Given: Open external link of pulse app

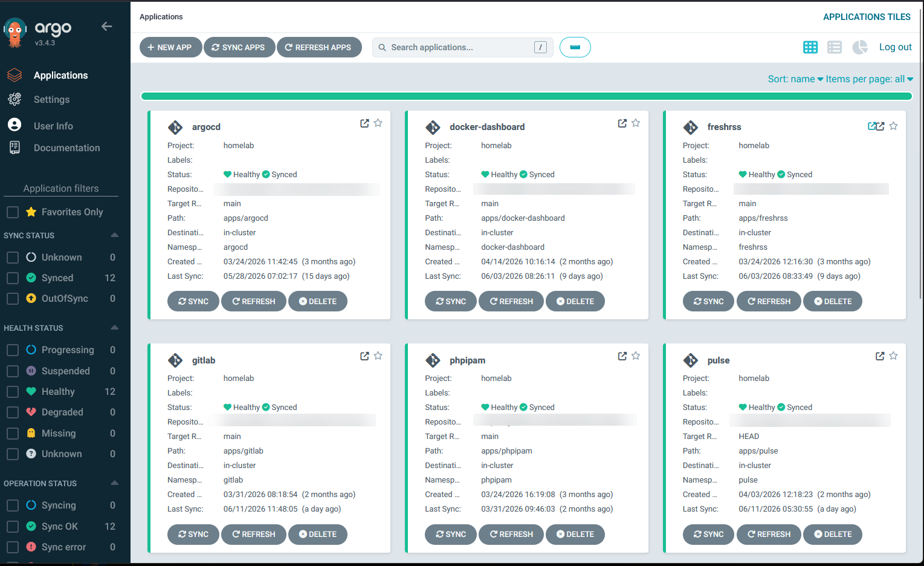Looking at the screenshot, I should [880, 356].
